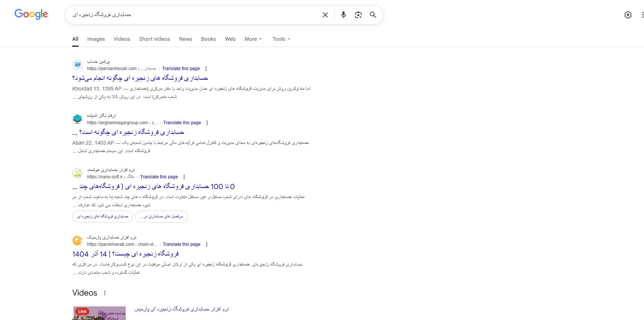Click the arghamnegargroup.com site favicon
This screenshot has width=644, height=320.
(77, 119)
